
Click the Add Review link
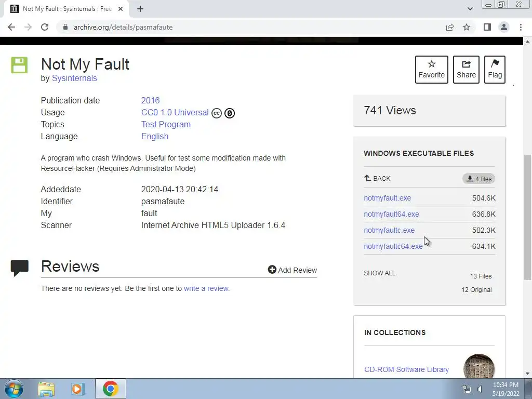click(x=292, y=270)
